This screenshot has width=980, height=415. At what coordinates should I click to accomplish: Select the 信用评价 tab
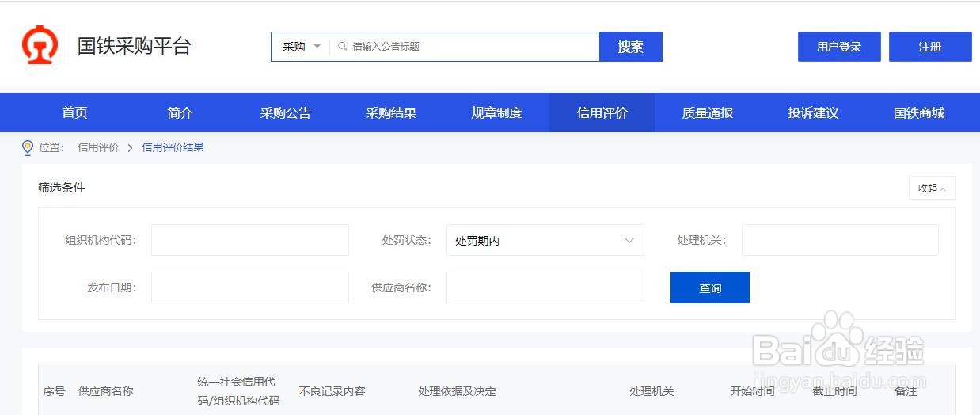(602, 112)
